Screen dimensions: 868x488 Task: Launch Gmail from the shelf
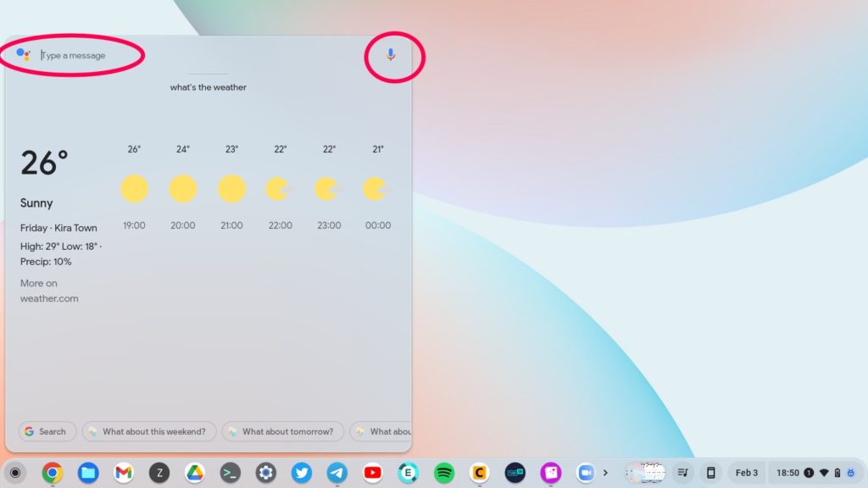point(124,473)
